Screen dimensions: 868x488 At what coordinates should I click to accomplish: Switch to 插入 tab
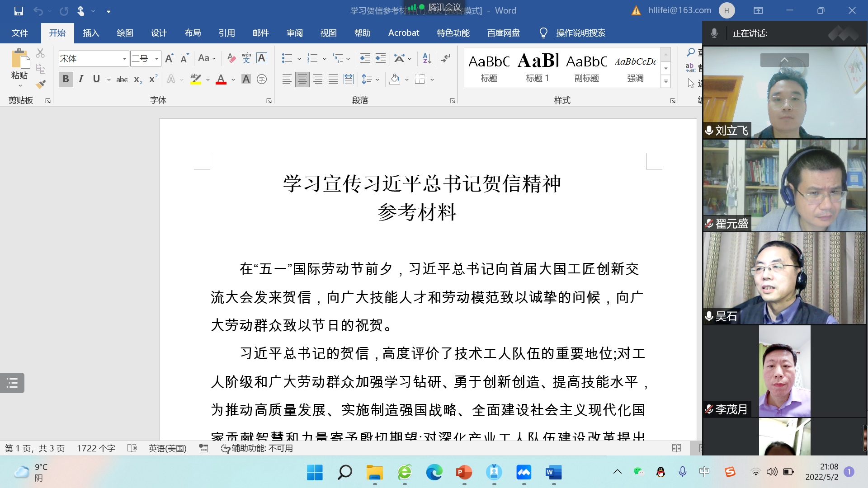[x=91, y=33]
